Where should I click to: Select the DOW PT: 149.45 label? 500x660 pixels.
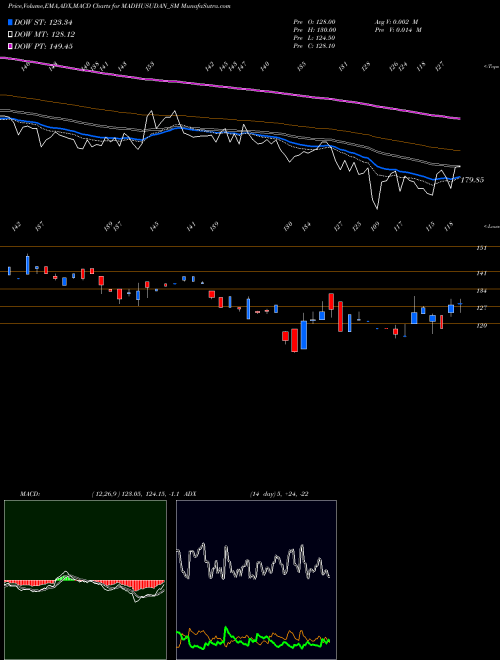click(x=43, y=46)
